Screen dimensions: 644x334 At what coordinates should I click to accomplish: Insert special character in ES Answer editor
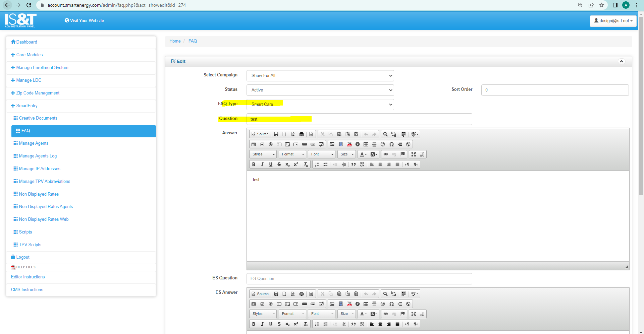pos(391,304)
